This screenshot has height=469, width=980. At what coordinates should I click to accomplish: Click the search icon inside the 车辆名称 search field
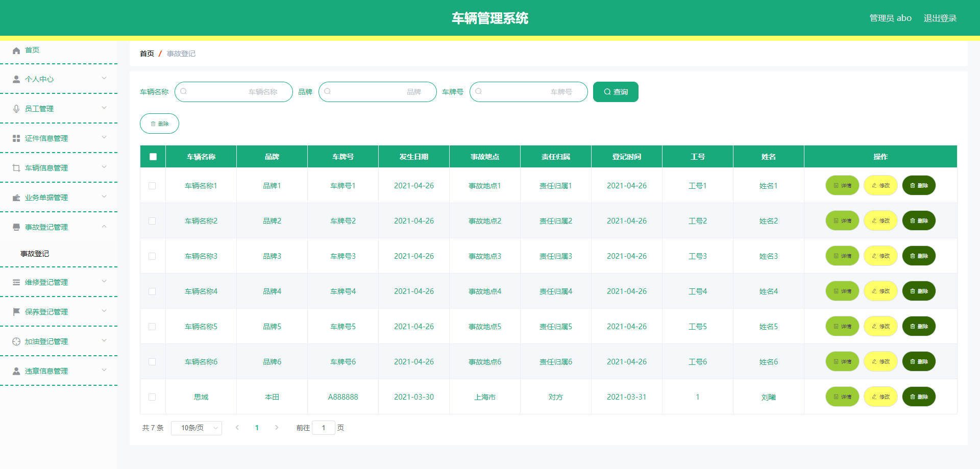point(184,92)
